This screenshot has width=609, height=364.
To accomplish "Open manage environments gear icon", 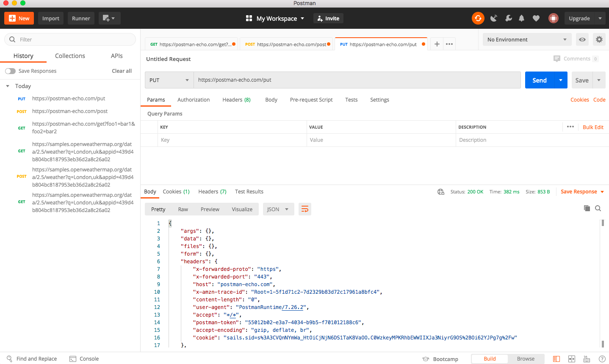I will (x=599, y=39).
